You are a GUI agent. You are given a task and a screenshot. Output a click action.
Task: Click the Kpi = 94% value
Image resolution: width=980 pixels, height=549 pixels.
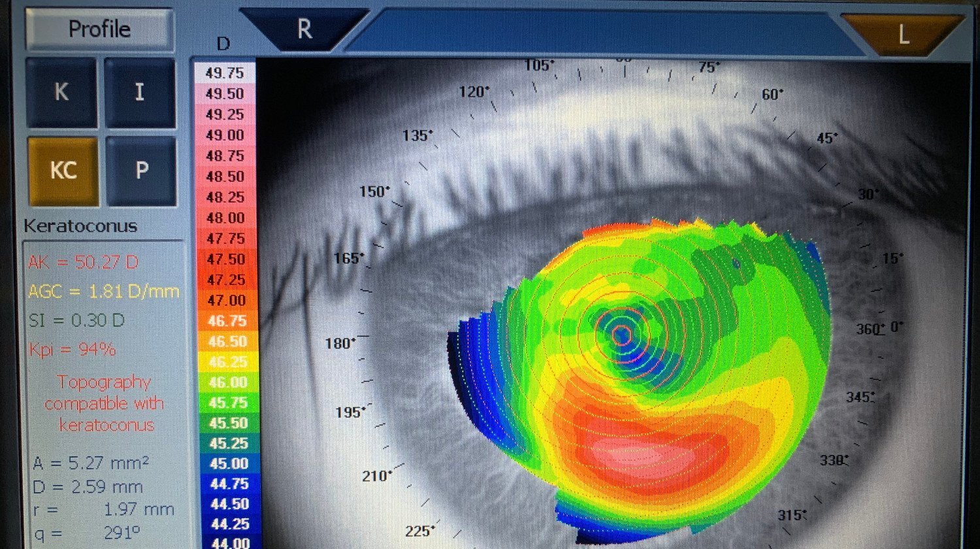coord(72,349)
